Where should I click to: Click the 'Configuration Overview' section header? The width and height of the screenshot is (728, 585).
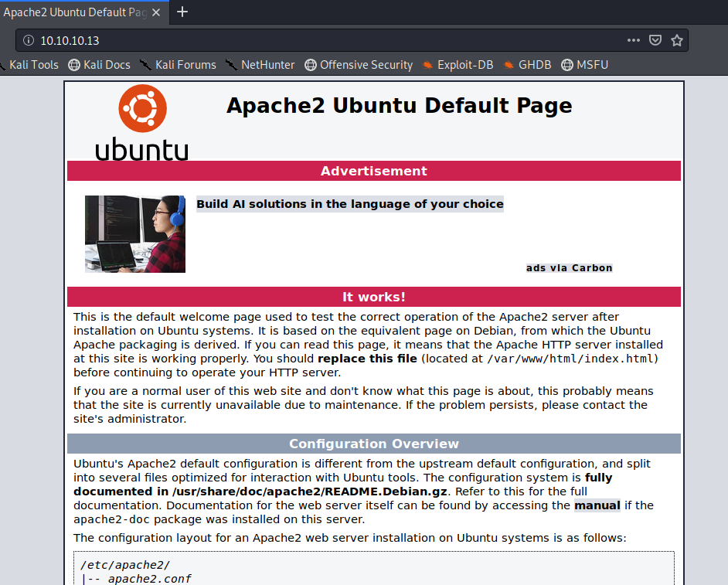tap(374, 444)
